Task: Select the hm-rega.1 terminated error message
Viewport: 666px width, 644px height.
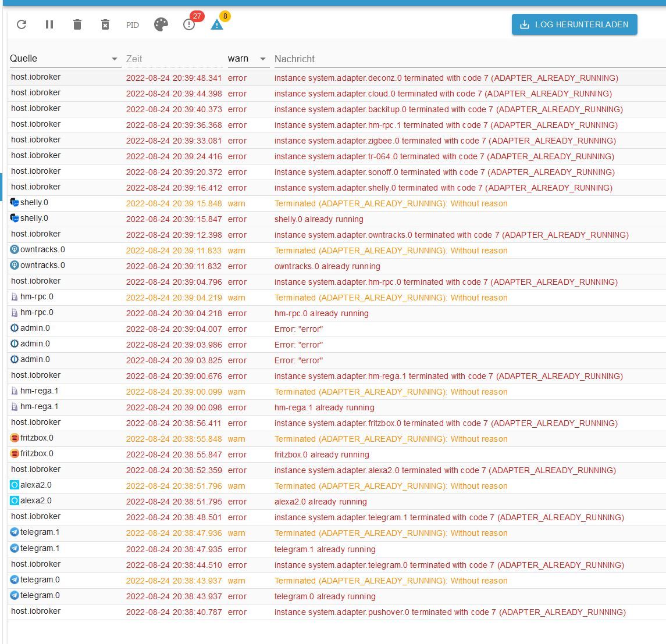Action: pos(448,376)
